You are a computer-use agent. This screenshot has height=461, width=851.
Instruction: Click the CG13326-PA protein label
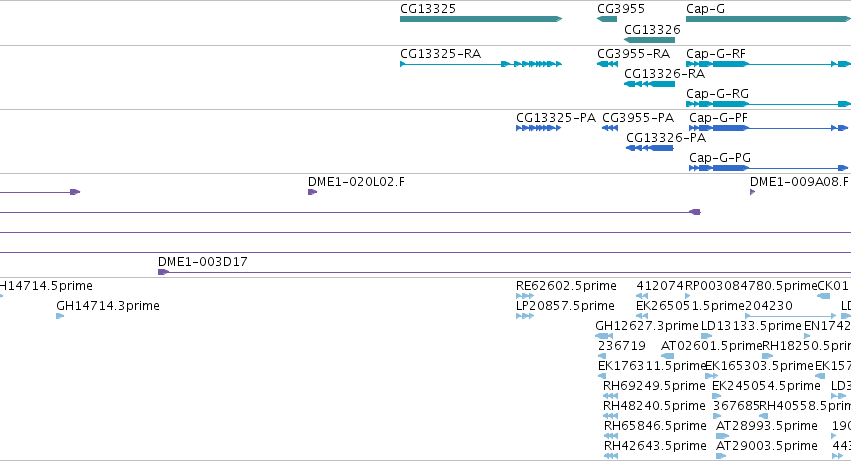pos(666,138)
